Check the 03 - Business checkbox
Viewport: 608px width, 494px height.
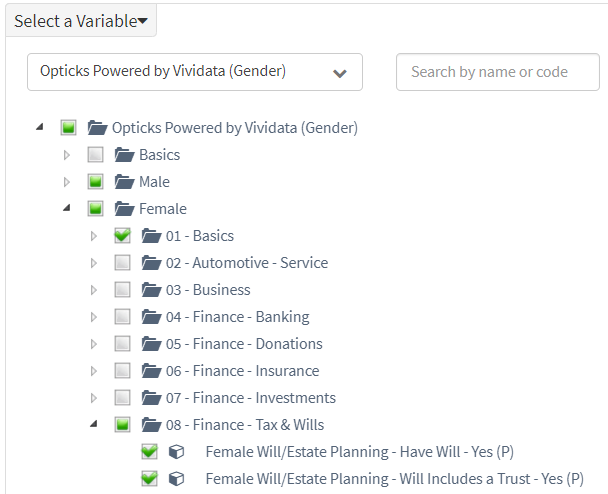click(123, 290)
